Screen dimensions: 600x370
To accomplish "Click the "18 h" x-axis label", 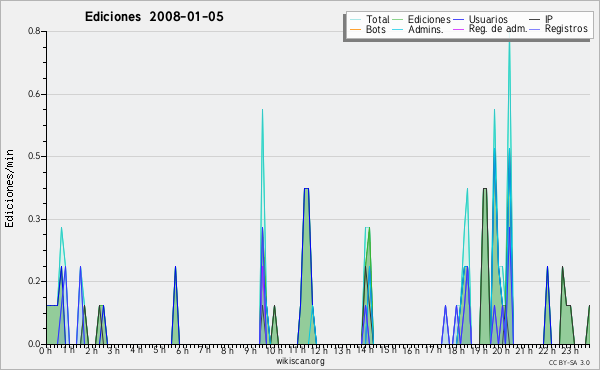I will (x=456, y=351).
